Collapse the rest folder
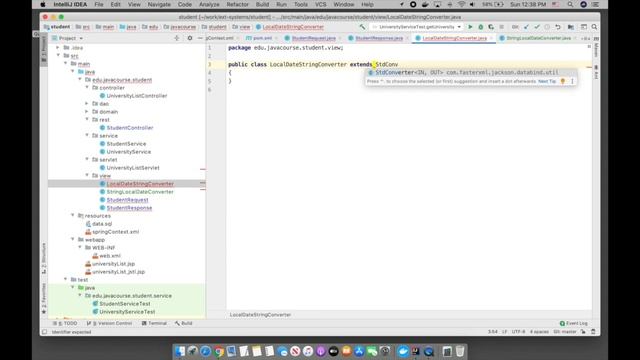Screen dimensions: 640x360 87,119
